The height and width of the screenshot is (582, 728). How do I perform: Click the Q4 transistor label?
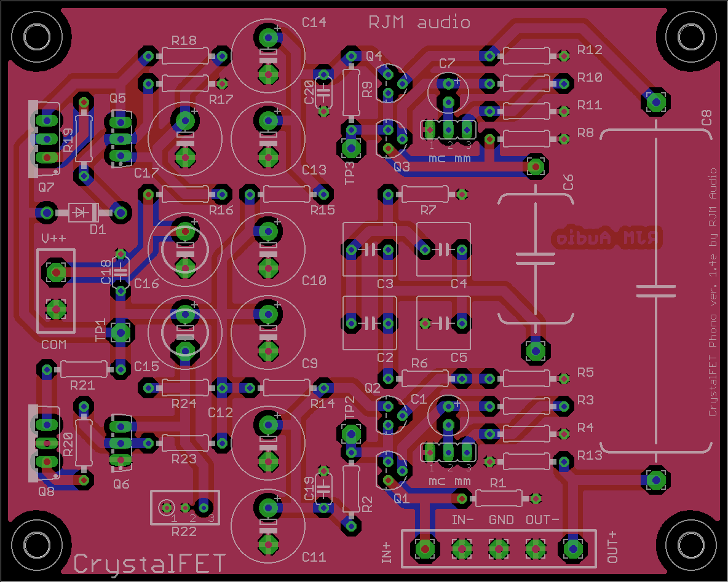pos(374,56)
